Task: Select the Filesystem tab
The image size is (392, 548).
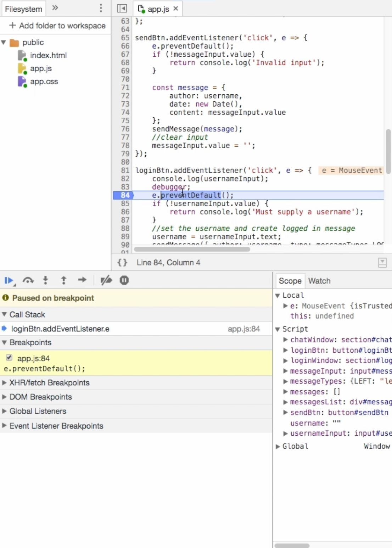Action: pos(23,9)
